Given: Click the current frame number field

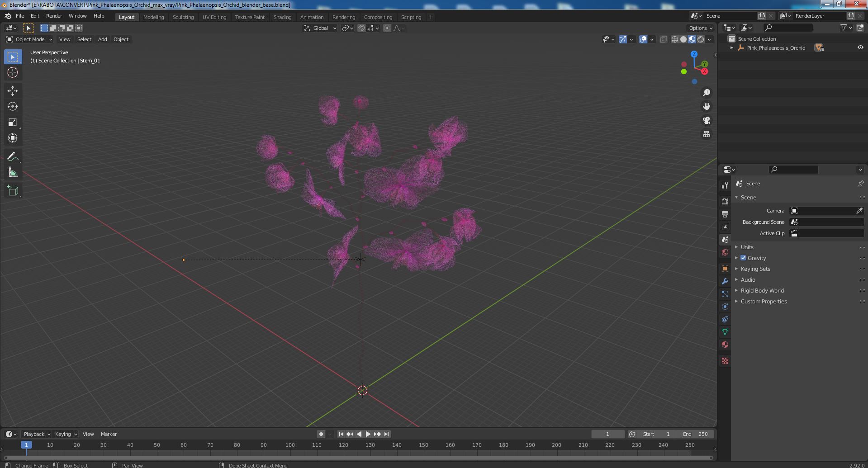Looking at the screenshot, I should (x=607, y=434).
